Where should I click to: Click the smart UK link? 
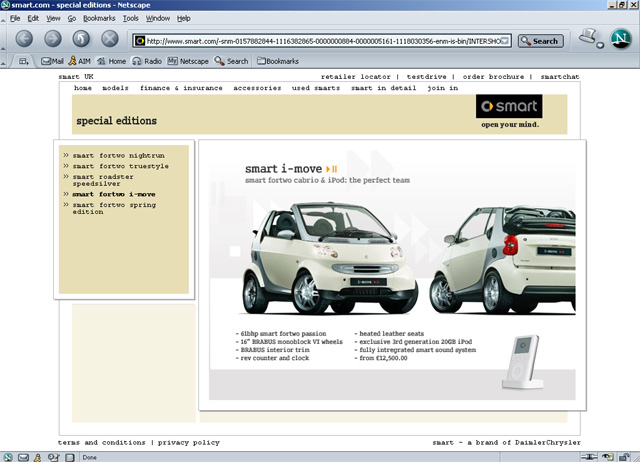(76, 76)
